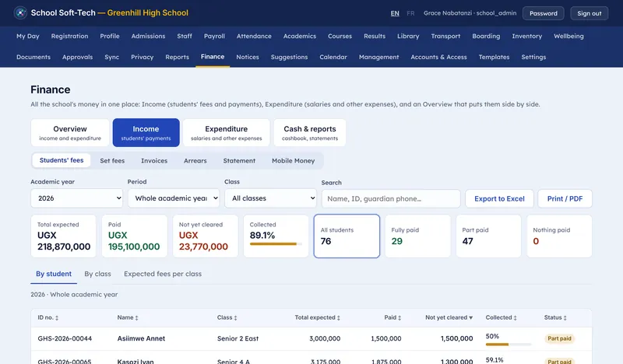Sort table by ID no. column

tap(48, 317)
